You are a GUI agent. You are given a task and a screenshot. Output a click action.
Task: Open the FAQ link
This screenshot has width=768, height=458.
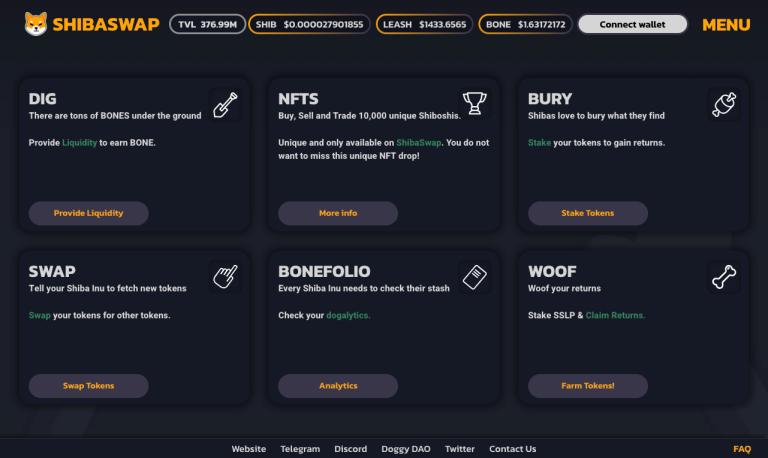(x=742, y=449)
